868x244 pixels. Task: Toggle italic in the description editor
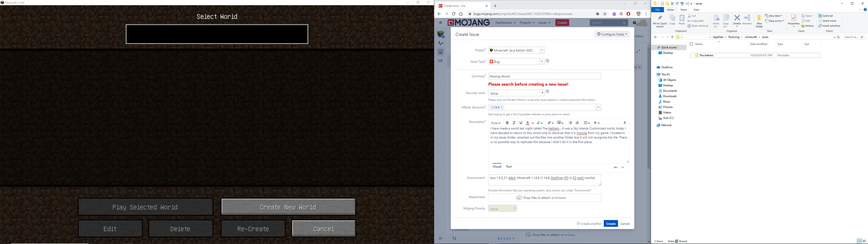[514, 123]
